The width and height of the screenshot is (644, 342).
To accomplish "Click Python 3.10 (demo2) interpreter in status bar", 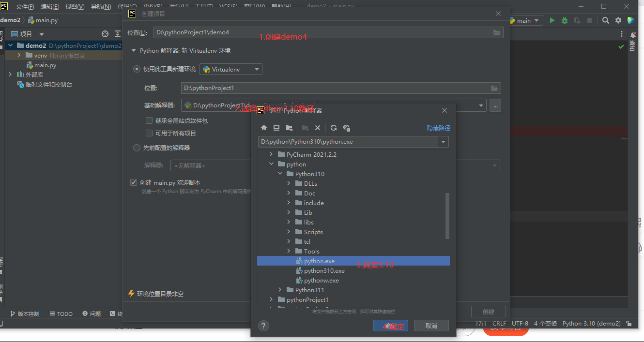I will point(592,324).
